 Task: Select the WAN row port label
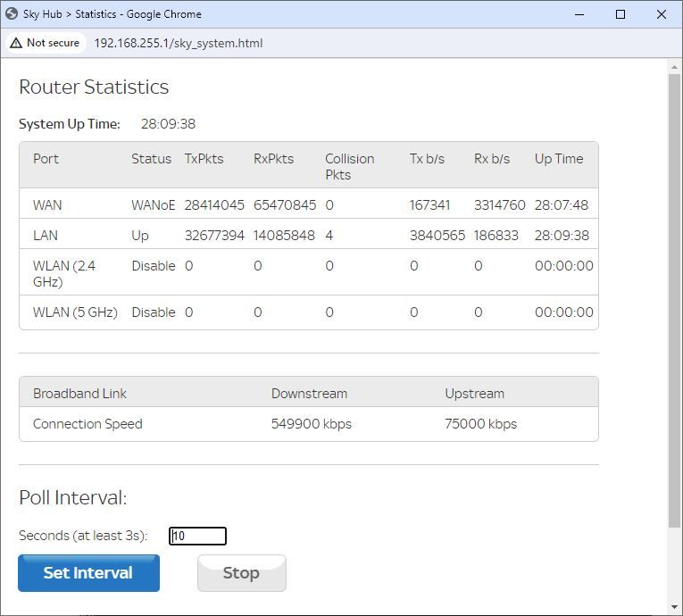click(47, 204)
